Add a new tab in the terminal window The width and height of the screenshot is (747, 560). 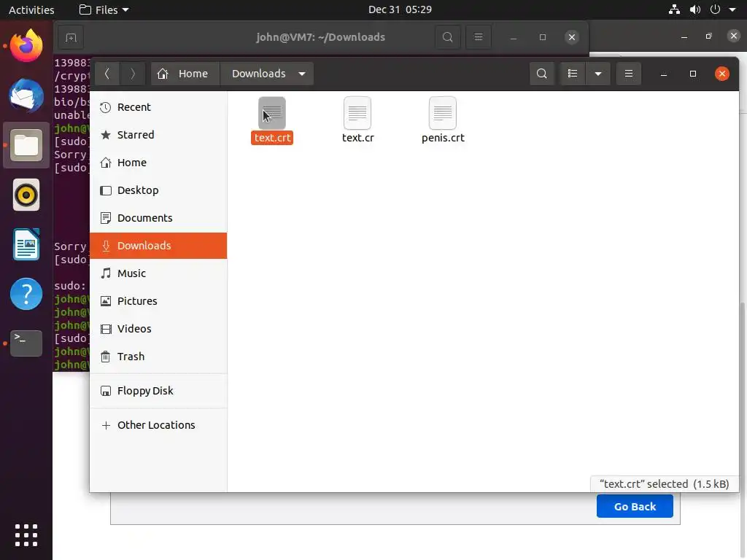point(71,37)
